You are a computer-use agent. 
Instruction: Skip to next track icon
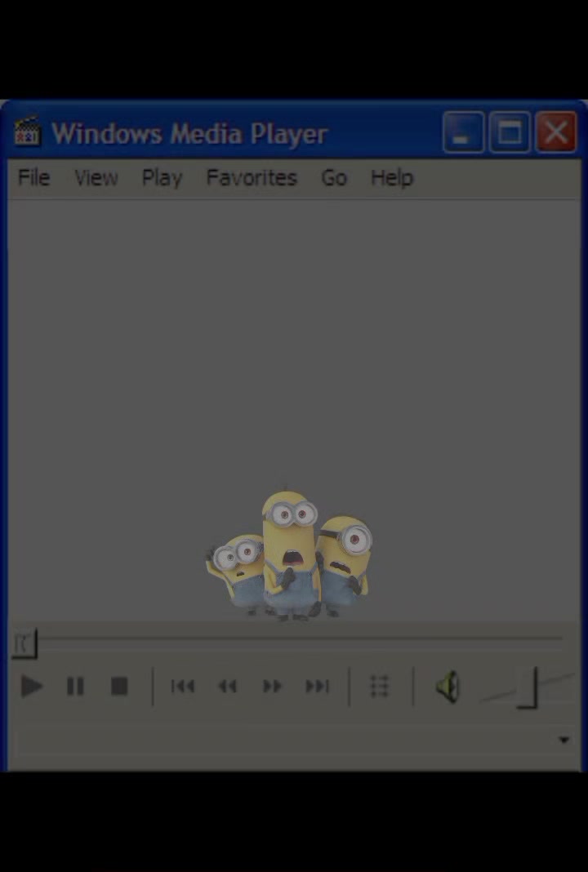point(318,687)
